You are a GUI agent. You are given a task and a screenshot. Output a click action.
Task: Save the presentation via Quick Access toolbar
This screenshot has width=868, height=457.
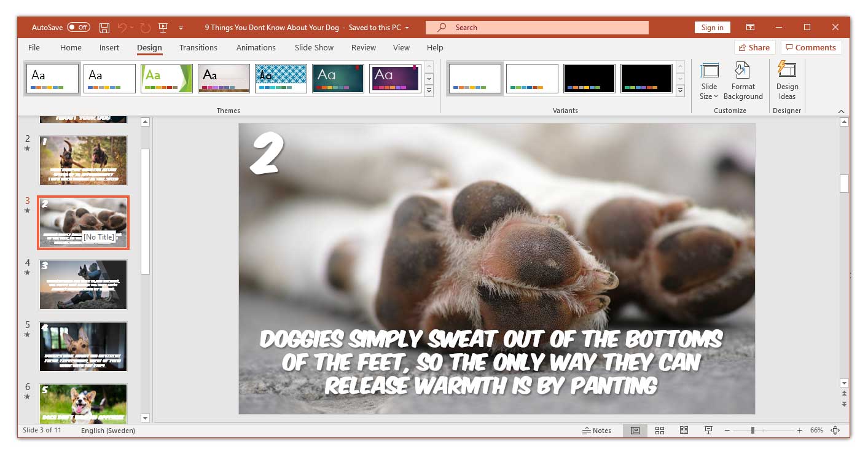104,27
